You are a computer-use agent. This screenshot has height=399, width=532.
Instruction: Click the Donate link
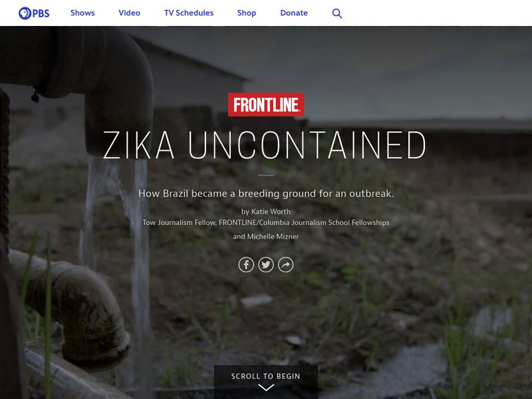[x=294, y=13]
